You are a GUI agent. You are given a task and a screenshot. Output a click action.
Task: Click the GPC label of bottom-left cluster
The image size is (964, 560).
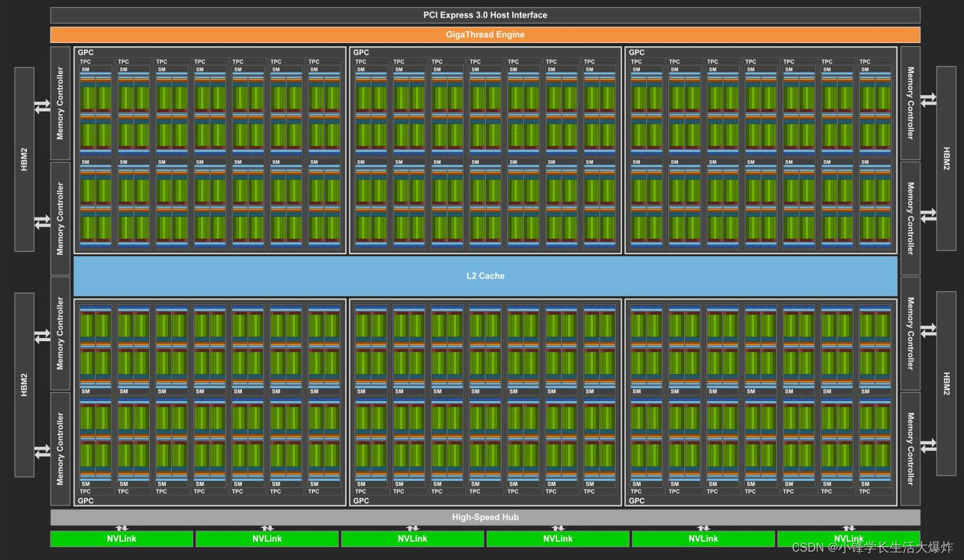(x=85, y=501)
